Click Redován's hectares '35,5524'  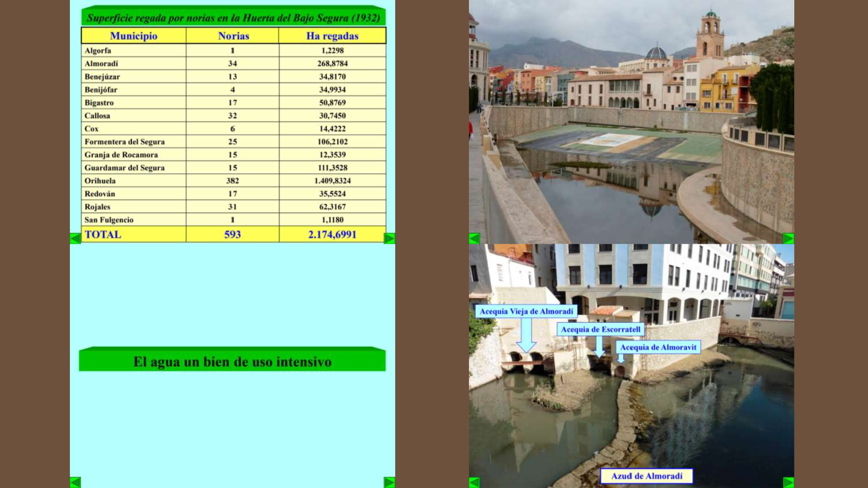[x=333, y=194]
